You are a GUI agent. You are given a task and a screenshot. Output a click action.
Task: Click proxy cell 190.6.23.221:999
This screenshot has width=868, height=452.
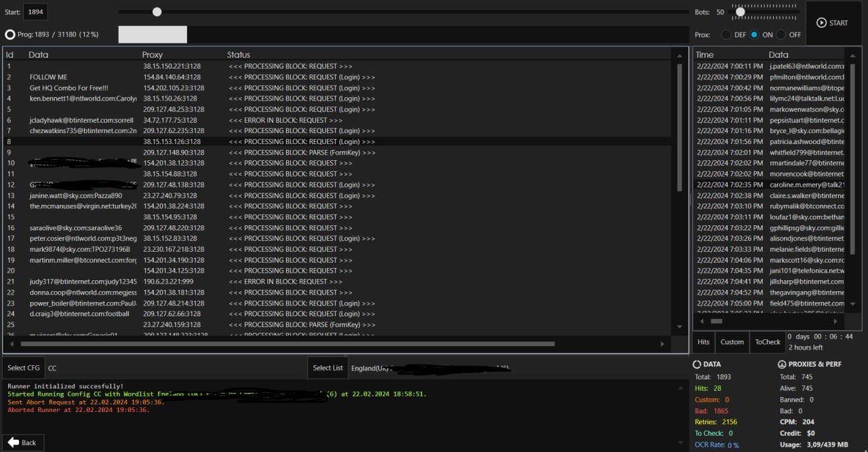[x=168, y=282]
